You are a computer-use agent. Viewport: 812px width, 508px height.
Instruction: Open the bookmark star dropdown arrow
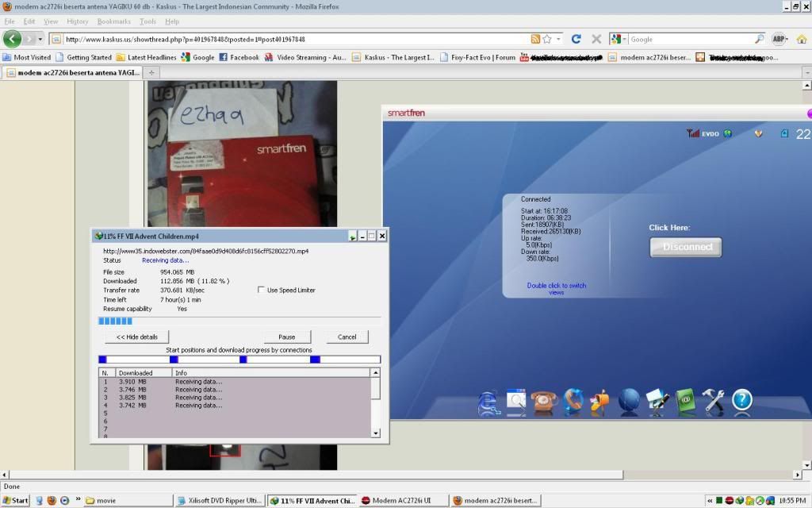(x=558, y=39)
